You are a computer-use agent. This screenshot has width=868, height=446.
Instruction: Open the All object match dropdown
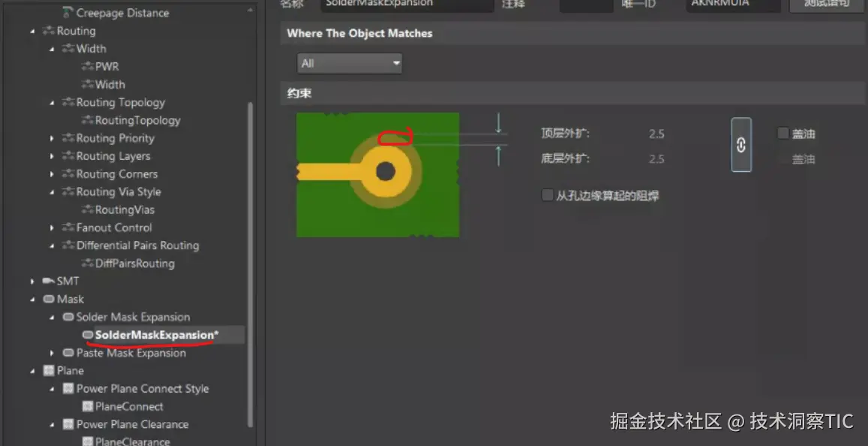pyautogui.click(x=350, y=63)
